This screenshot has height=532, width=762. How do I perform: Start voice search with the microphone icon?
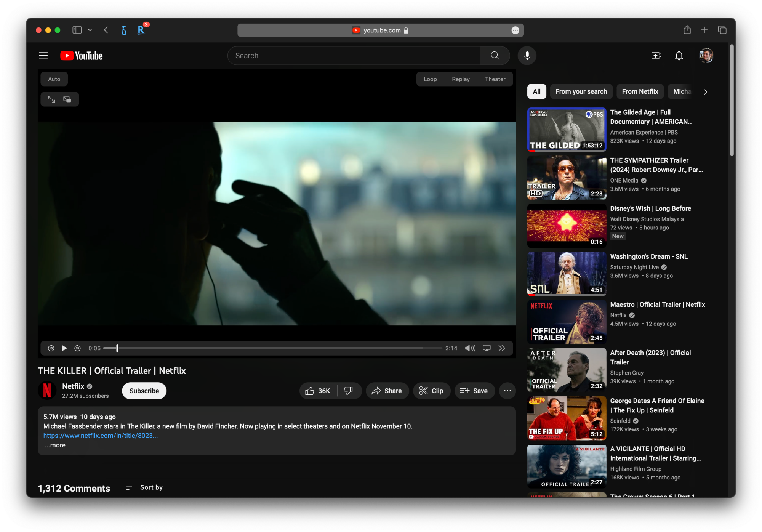pyautogui.click(x=527, y=56)
